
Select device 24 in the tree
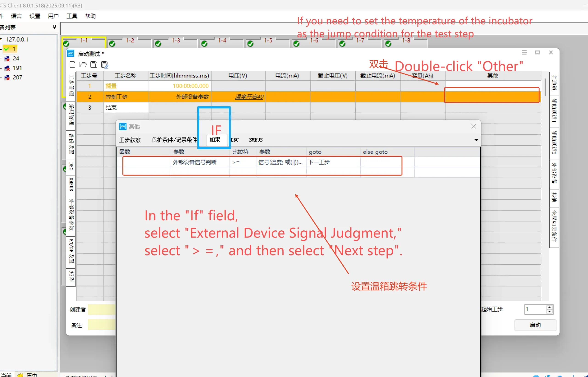[x=16, y=59]
